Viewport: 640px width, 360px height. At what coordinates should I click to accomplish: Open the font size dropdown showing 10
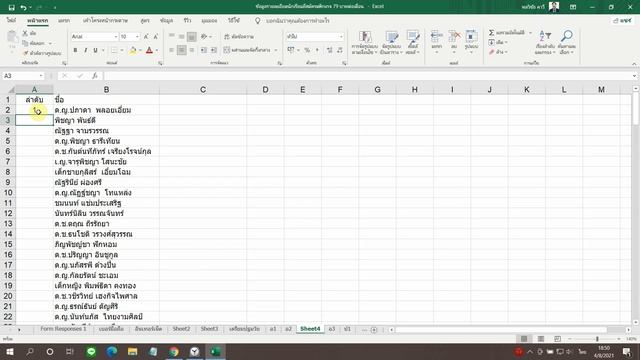point(137,37)
